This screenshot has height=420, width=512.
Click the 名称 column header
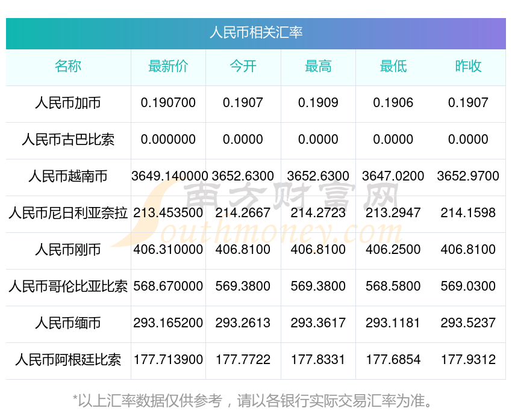(x=68, y=66)
